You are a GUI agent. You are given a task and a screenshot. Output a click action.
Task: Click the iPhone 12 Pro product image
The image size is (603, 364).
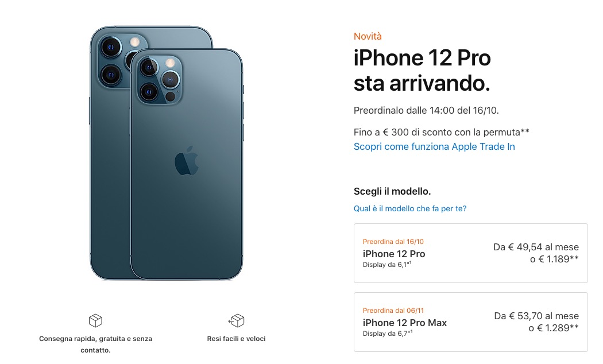(167, 153)
